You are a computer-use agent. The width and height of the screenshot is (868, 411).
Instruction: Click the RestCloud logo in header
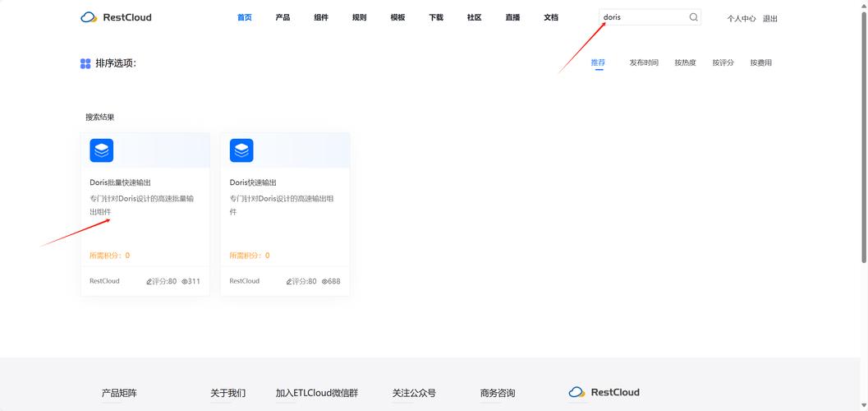pyautogui.click(x=116, y=17)
